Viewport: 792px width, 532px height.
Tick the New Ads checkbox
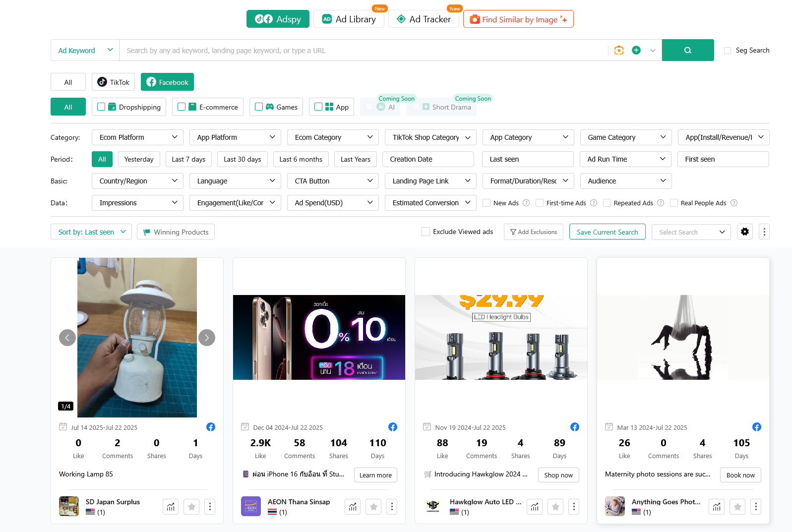(x=487, y=203)
